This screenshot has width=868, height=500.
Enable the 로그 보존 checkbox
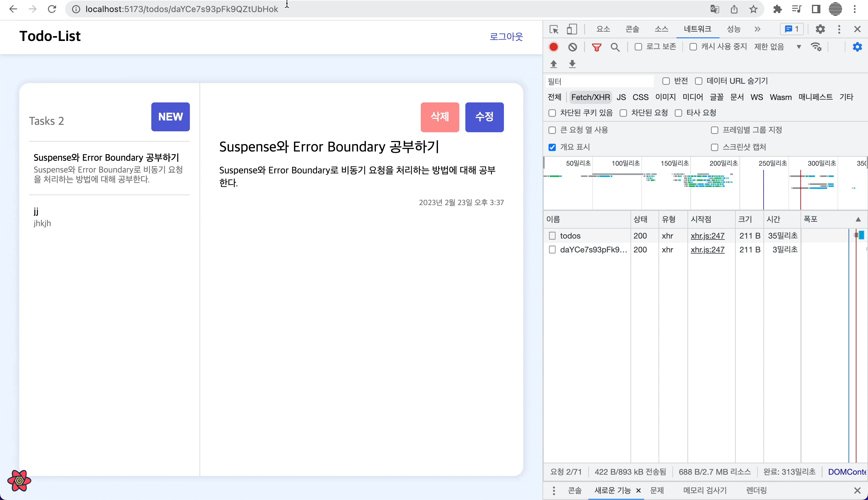point(638,47)
